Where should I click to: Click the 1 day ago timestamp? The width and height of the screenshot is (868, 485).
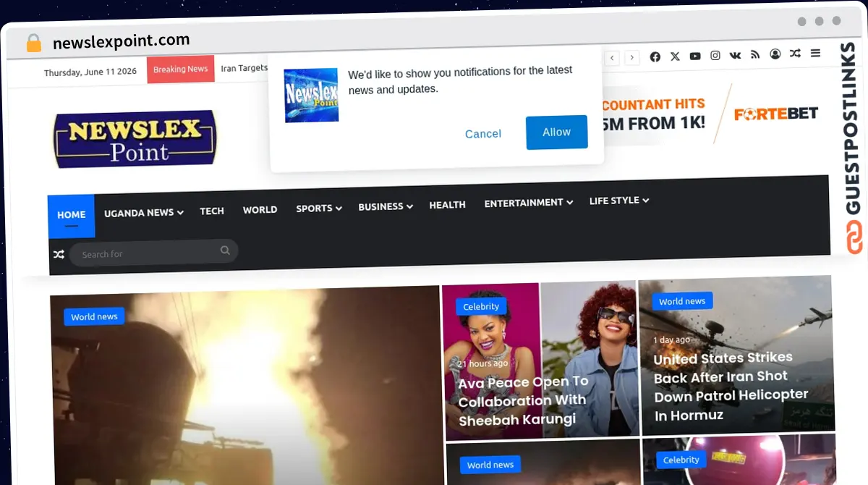(x=672, y=339)
